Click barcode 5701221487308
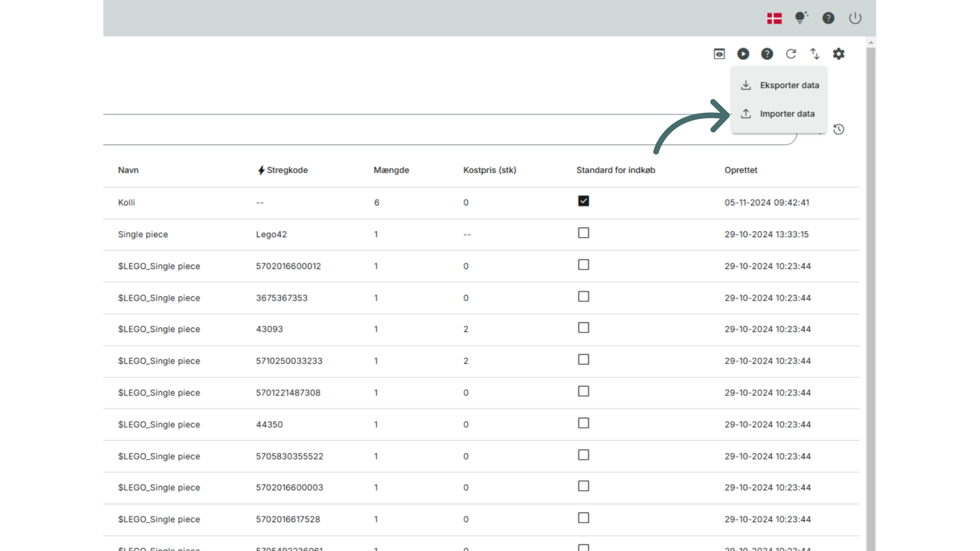980x551 pixels. pyautogui.click(x=288, y=393)
